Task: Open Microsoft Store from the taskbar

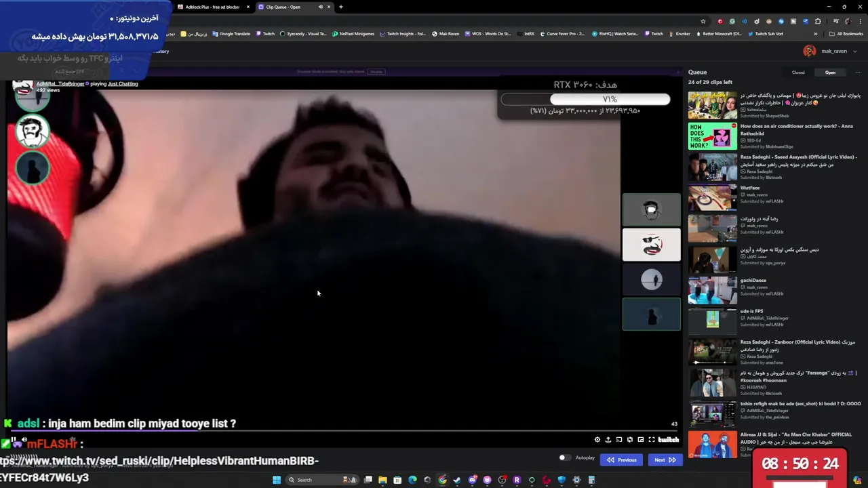Action: [x=397, y=480]
